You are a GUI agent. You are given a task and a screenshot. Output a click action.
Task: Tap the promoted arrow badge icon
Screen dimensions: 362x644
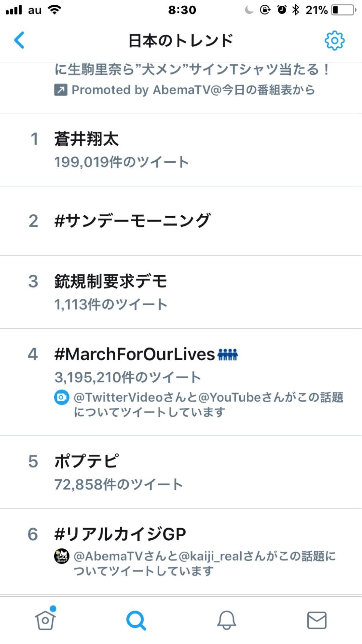61,90
